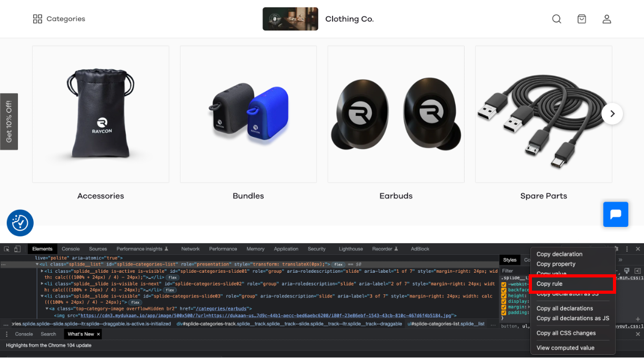Open the AdBlock tab

pos(420,249)
